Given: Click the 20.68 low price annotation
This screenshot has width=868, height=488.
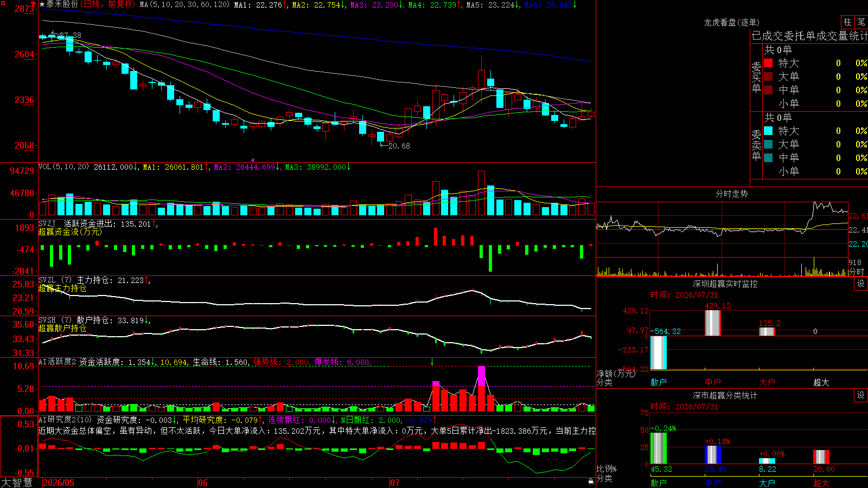Looking at the screenshot, I should coord(399,146).
